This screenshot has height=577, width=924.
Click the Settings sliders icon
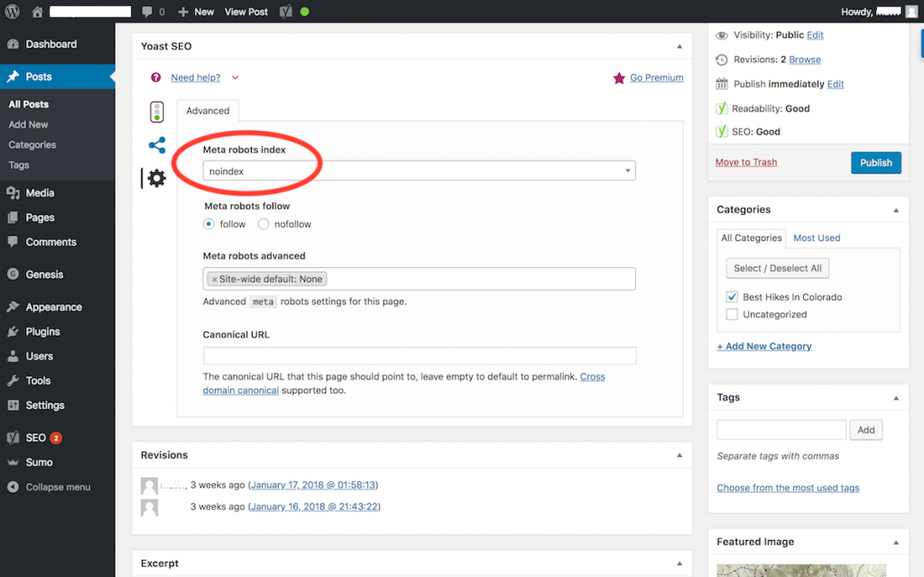[x=13, y=405]
